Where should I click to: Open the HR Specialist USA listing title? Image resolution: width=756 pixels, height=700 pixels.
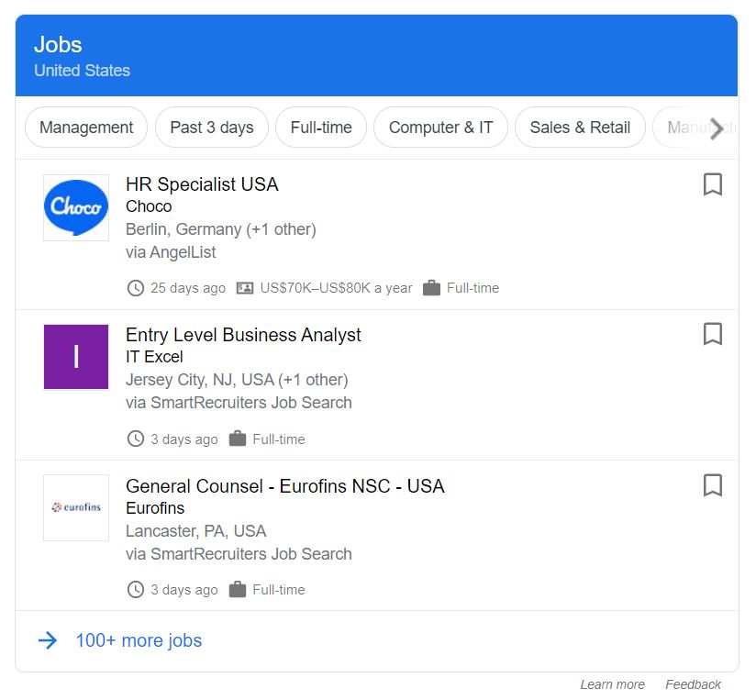point(202,184)
